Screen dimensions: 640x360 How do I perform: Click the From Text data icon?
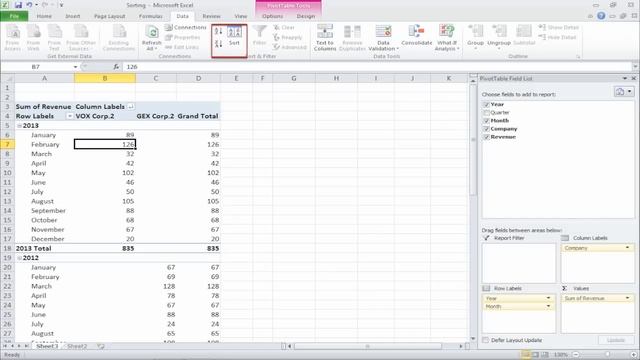[54, 38]
